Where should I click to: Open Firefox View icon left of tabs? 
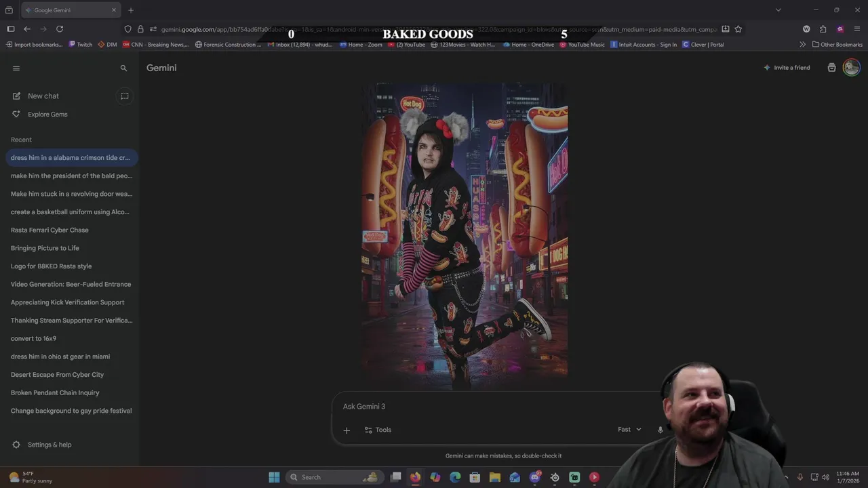pos(9,10)
